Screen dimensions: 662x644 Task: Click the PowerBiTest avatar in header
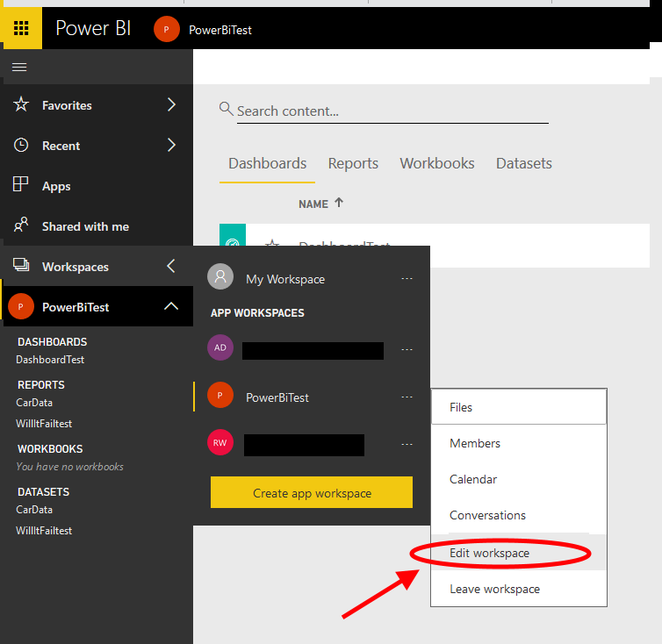point(166,29)
